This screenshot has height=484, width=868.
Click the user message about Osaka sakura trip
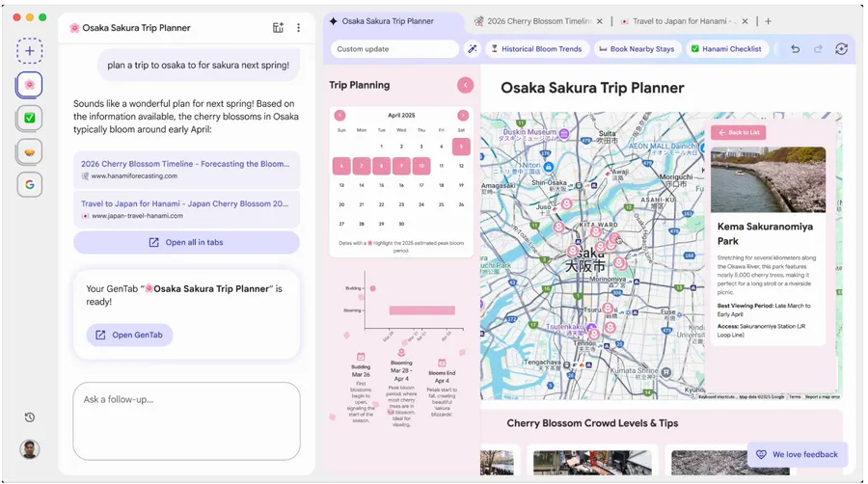198,65
